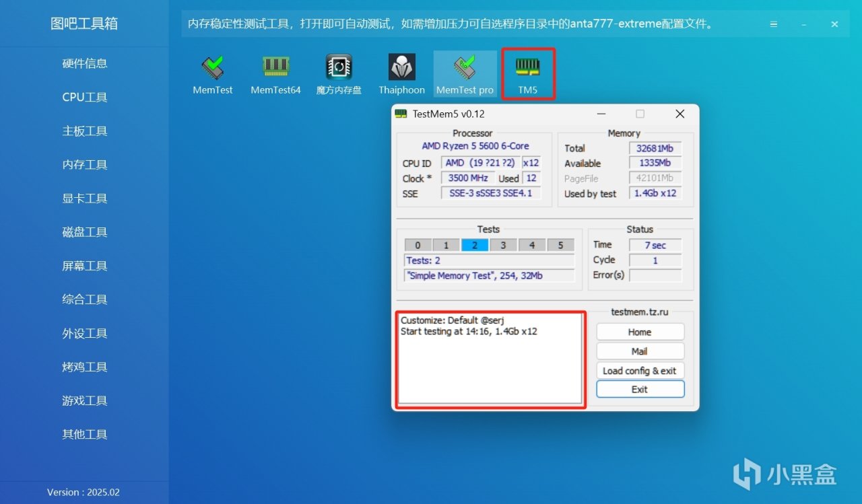Screen dimensions: 862x504
Task: Click the TestMem5 title bar app icon
Action: coord(401,114)
